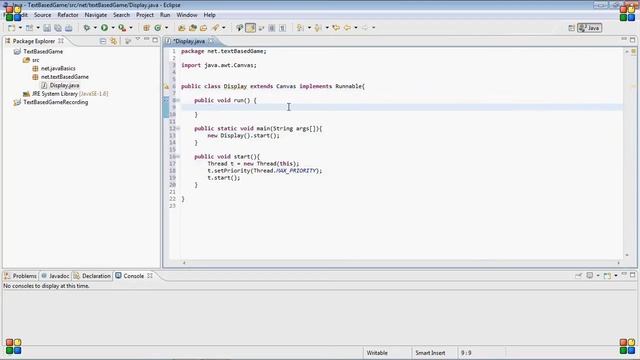The image size is (640, 360).
Task: Open the Next Annotation dropdown arrow
Action: click(x=309, y=28)
